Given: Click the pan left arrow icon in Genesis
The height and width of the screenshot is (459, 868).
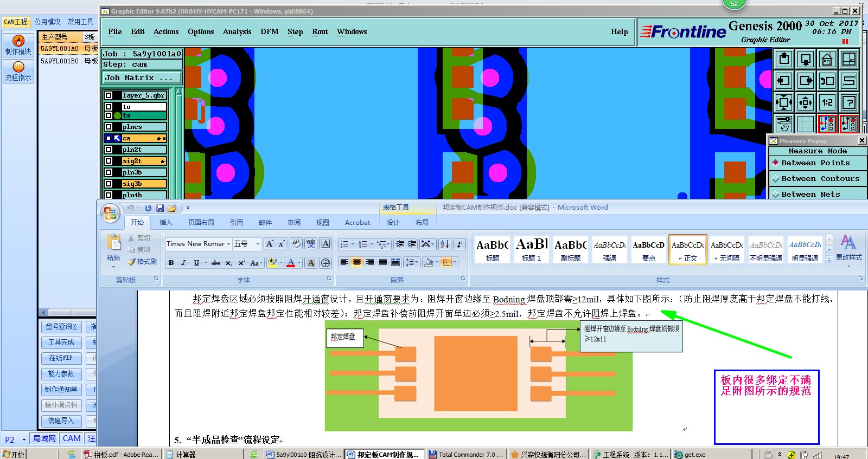Looking at the screenshot, I should point(784,81).
